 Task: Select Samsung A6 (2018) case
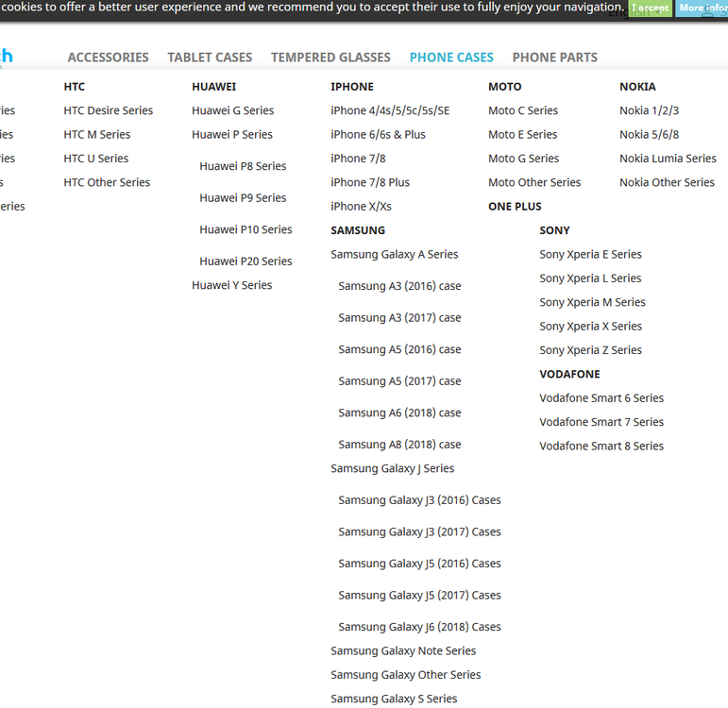click(399, 413)
